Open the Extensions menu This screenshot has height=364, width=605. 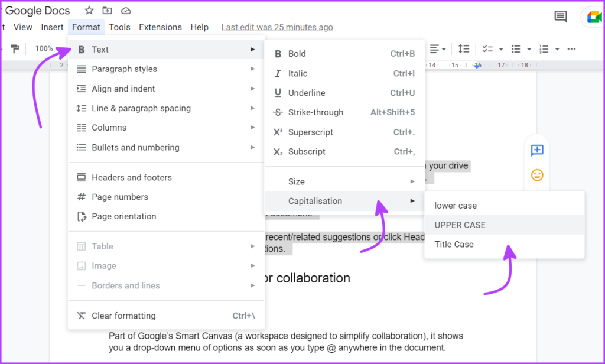(160, 27)
